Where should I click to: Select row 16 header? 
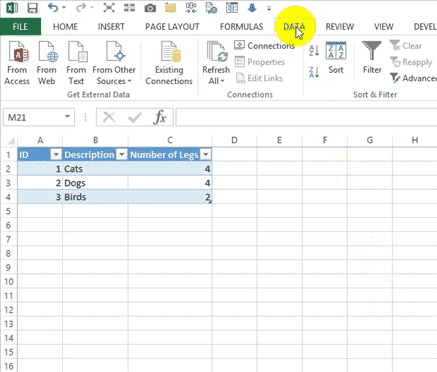coord(8,366)
